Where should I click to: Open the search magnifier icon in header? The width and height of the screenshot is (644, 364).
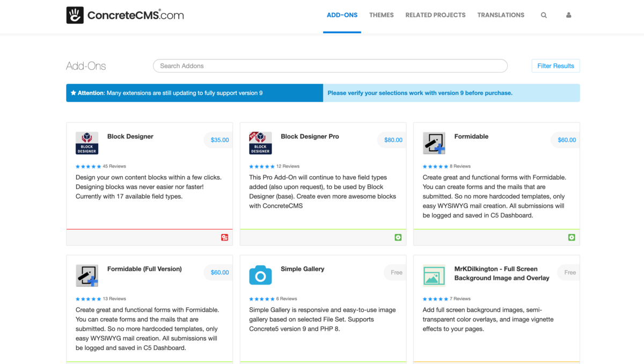pos(544,15)
